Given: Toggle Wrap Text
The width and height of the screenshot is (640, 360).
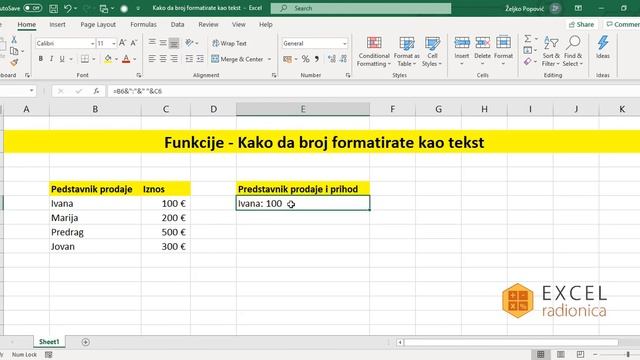Looking at the screenshot, I should pyautogui.click(x=229, y=43).
